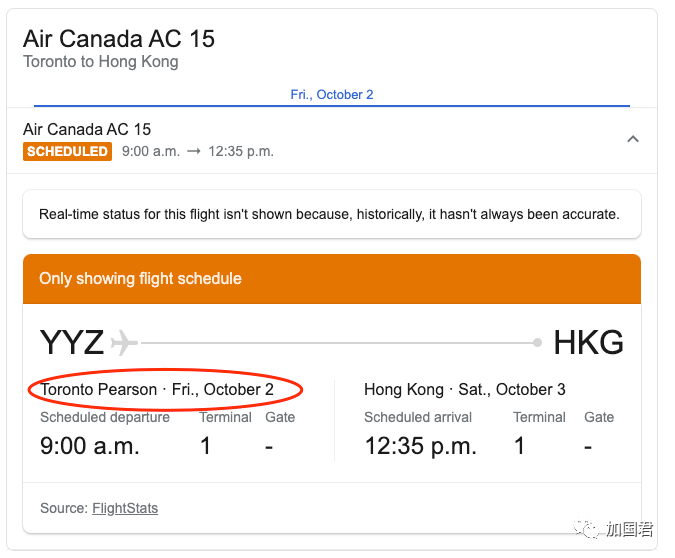Click the Toronto to Hong Kong subtitle
Viewport: 675px width, 558px height.
click(x=101, y=62)
